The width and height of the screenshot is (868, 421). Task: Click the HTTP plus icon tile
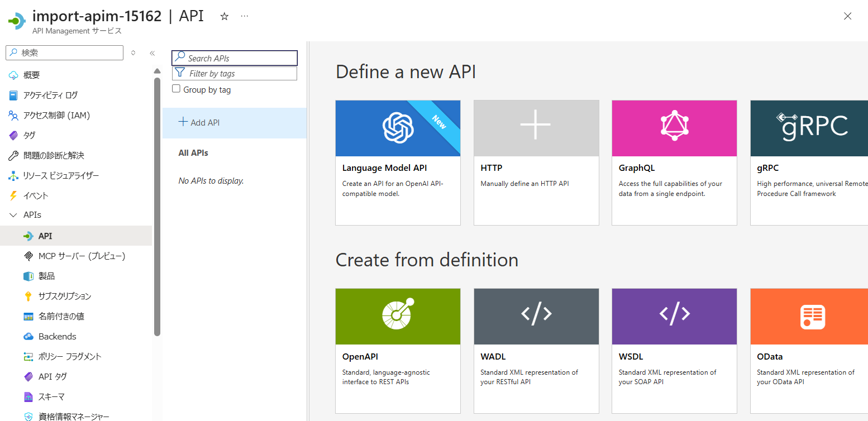pos(536,128)
